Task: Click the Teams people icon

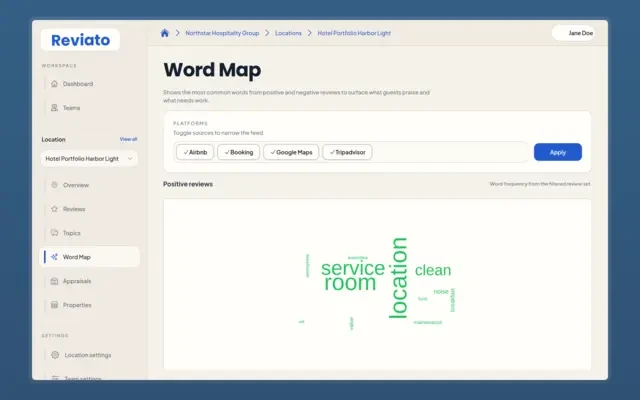Action: coord(54,108)
